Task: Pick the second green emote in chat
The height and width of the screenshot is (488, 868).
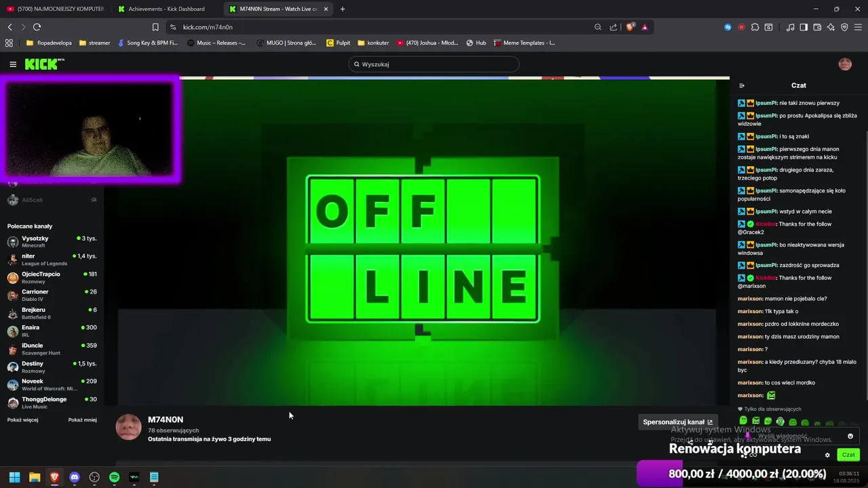Action: click(x=756, y=421)
